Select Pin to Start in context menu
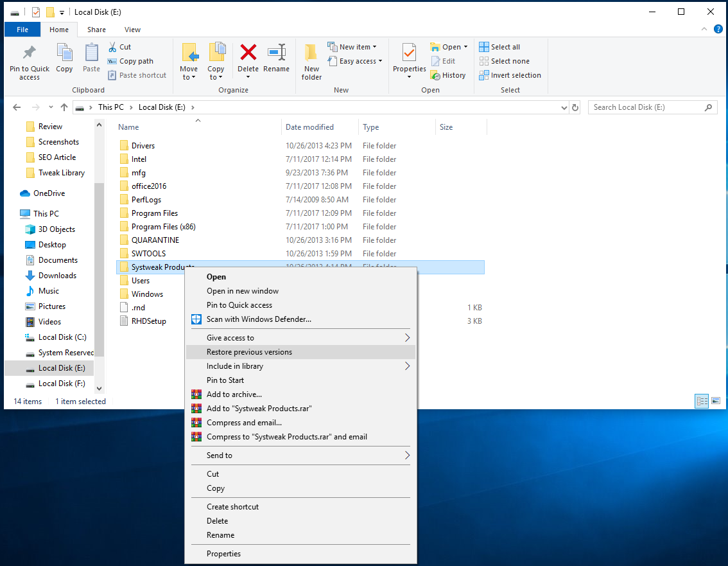 [300, 380]
